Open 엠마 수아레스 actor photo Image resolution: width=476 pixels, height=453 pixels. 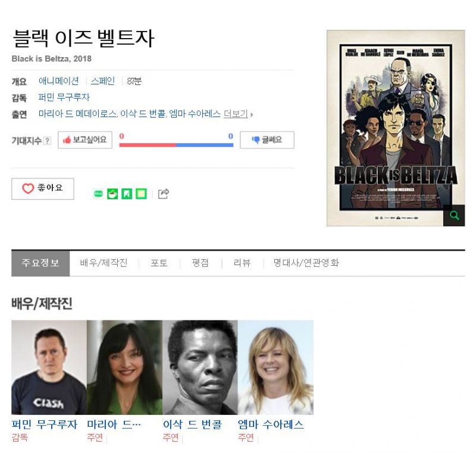pos(275,367)
